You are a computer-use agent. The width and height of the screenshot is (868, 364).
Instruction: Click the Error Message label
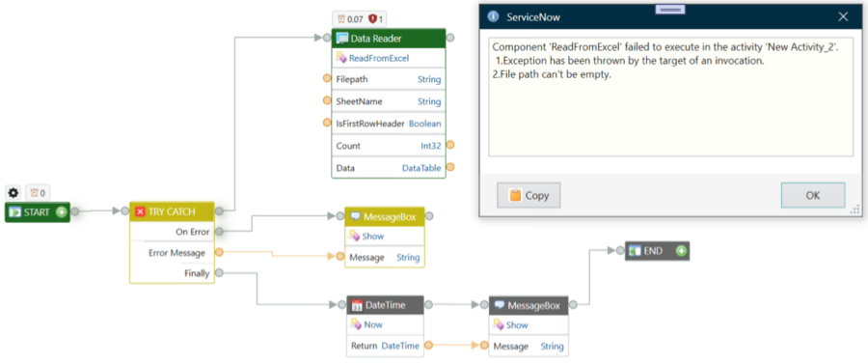tap(176, 253)
